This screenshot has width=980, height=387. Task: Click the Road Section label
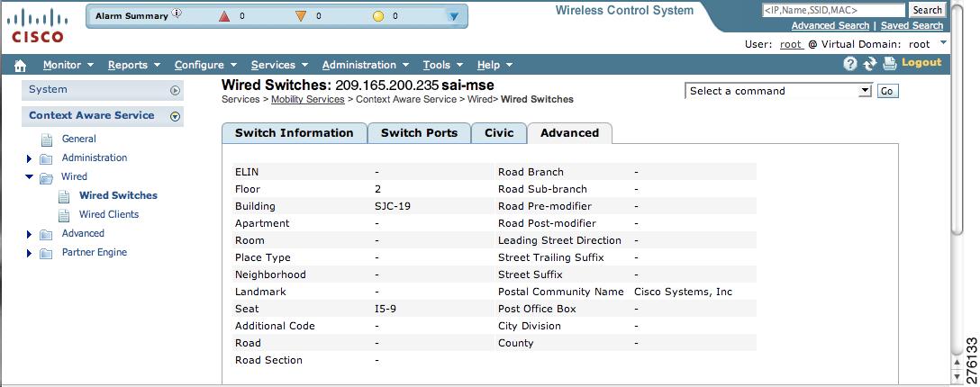click(268, 360)
